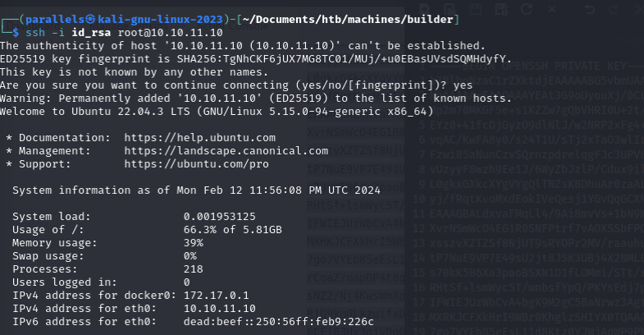Screen dimensions: 644x335
Task: Click the kali-gnu-linux-2023 hostname in the prompt
Action: point(160,20)
